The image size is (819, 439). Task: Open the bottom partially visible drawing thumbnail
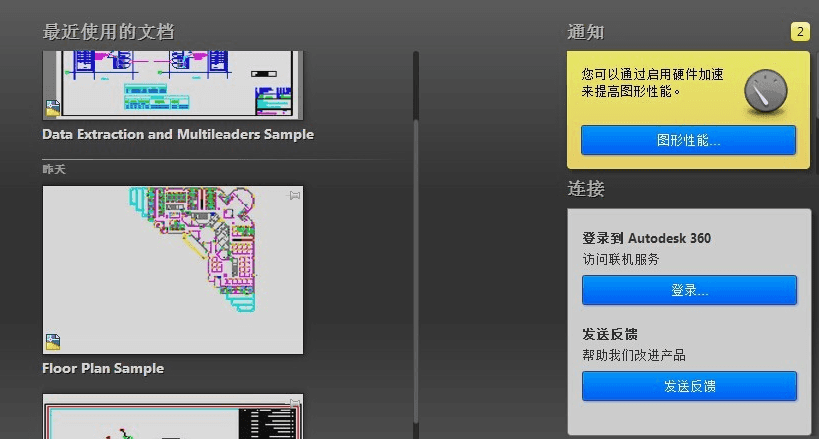tap(172, 418)
